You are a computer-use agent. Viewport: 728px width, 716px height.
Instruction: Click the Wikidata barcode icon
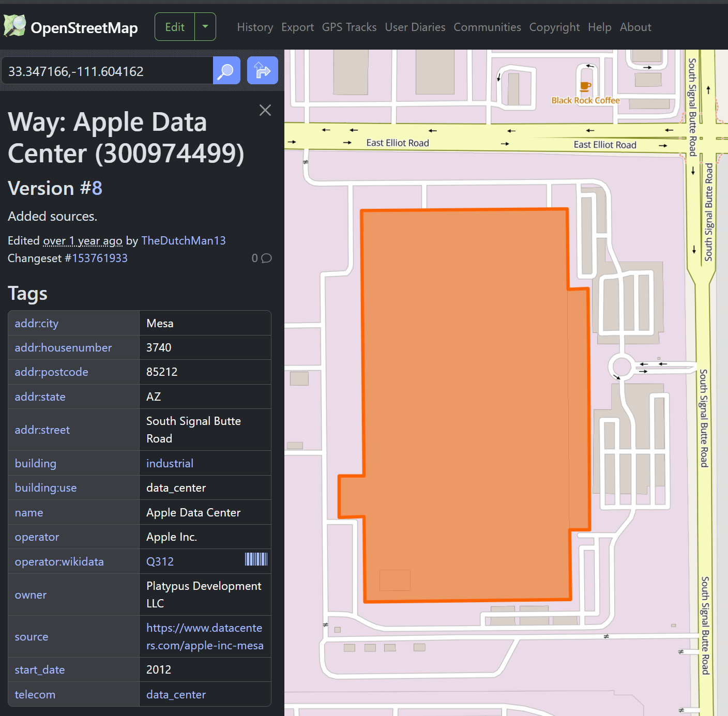pyautogui.click(x=256, y=559)
